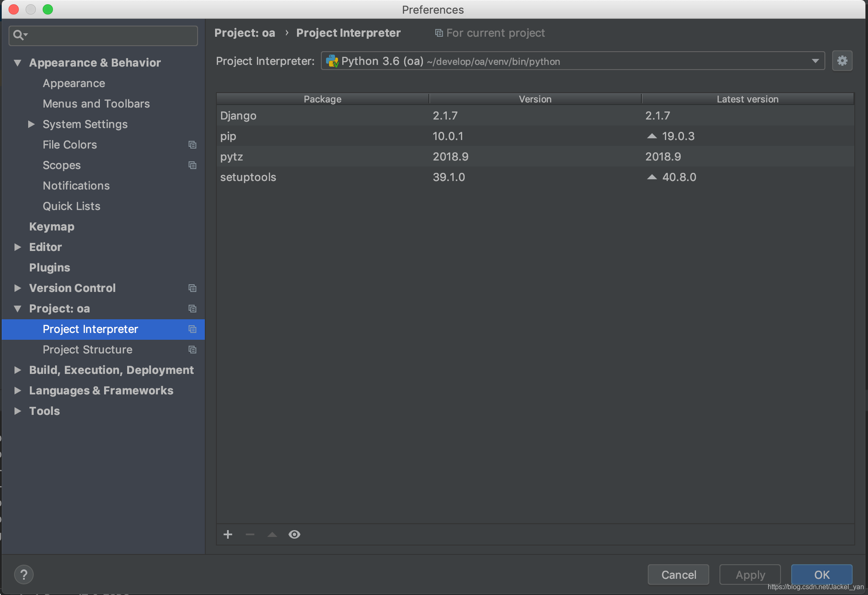Select Project Structure in the tree
The image size is (868, 595).
click(87, 350)
